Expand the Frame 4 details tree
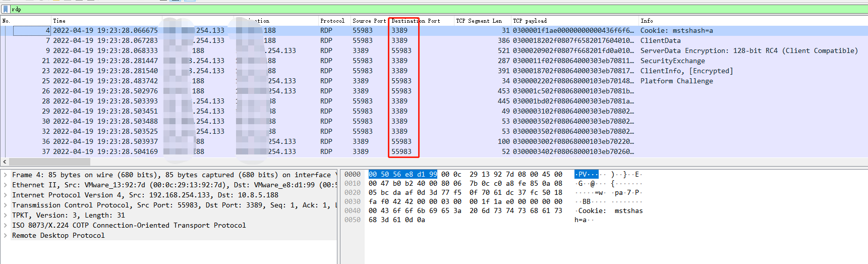Image resolution: width=868 pixels, height=264 pixels. tap(5, 175)
